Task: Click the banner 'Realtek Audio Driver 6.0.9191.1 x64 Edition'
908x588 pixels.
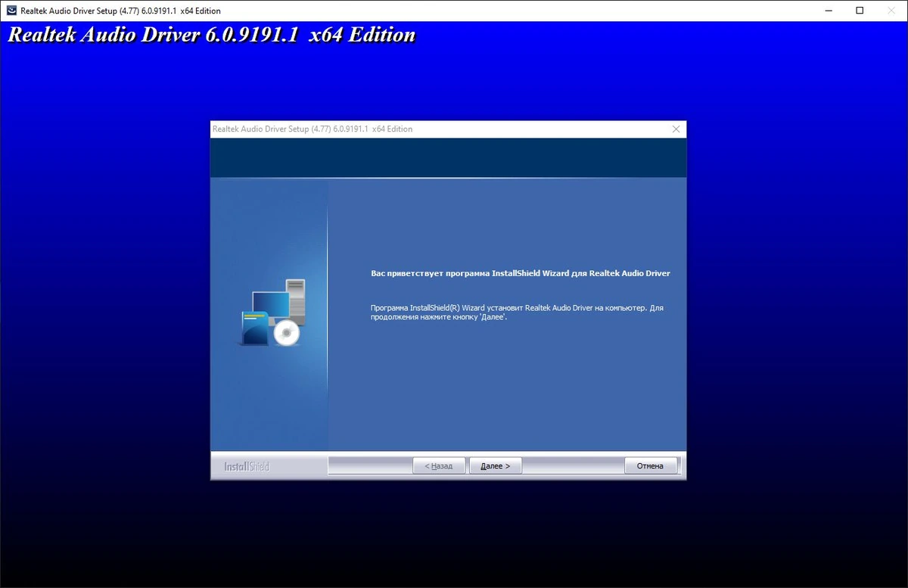Action: (x=212, y=35)
